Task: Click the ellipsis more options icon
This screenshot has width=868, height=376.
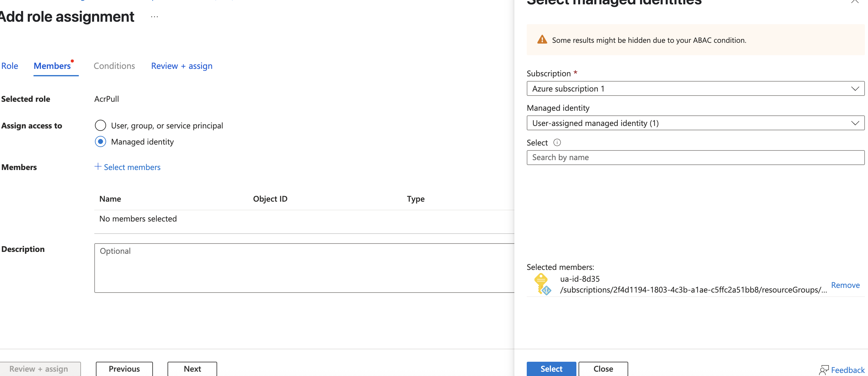Action: pos(154,17)
